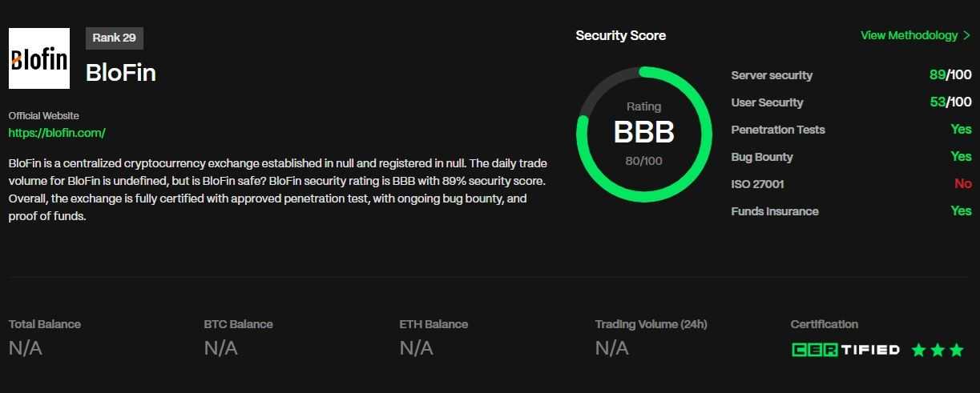The image size is (980, 393).
Task: Click the chevron arrow next to View Methodology
Action: (967, 35)
